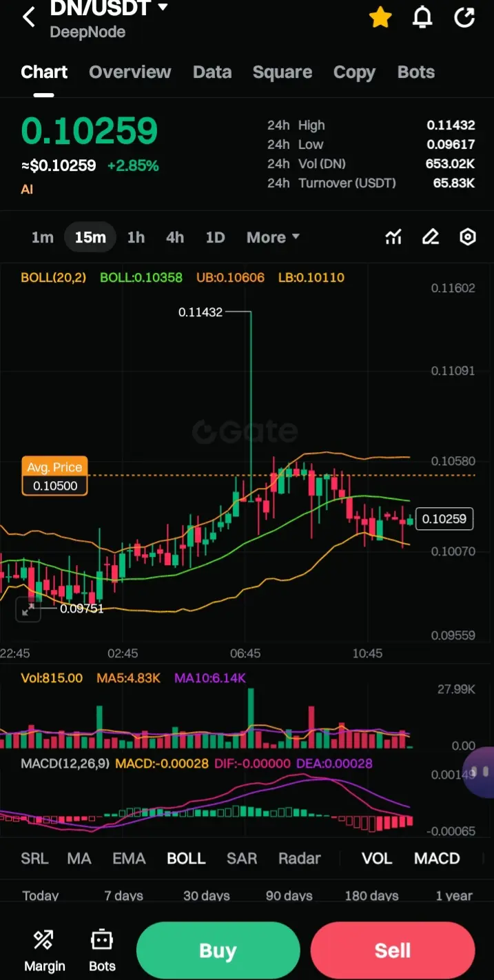494x980 pixels.
Task: Open Bots robot icon at bottom
Action: (102, 950)
